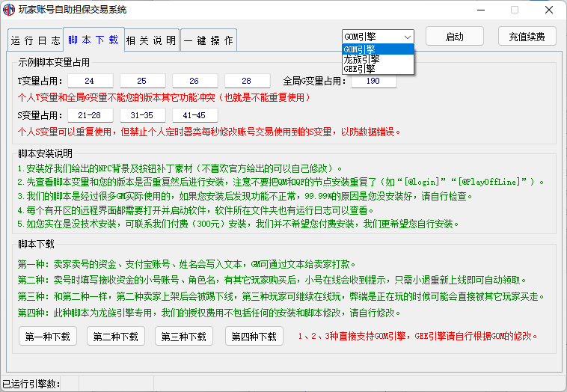567x392 pixels.
Task: Click red note about GEE引擎 modification
Action: point(417,337)
